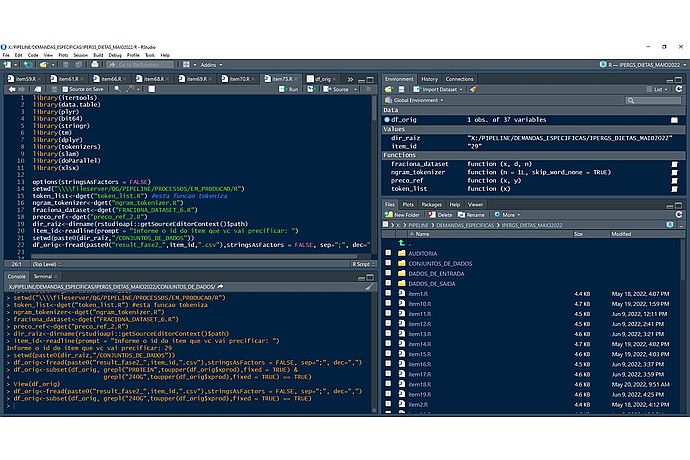
Task: Click the New File icon in main toolbar
Action: [x=7, y=65]
